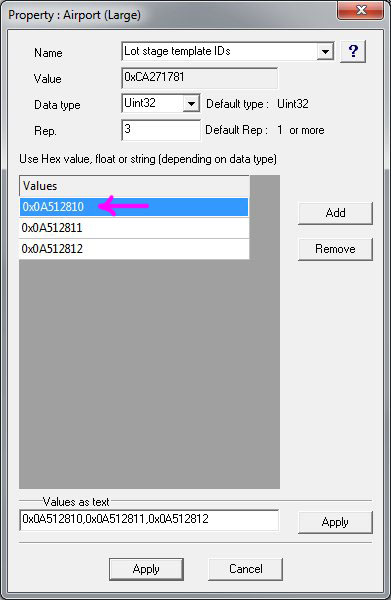Confirm with the bottom Apply button
The width and height of the screenshot is (391, 600).
pos(146,569)
